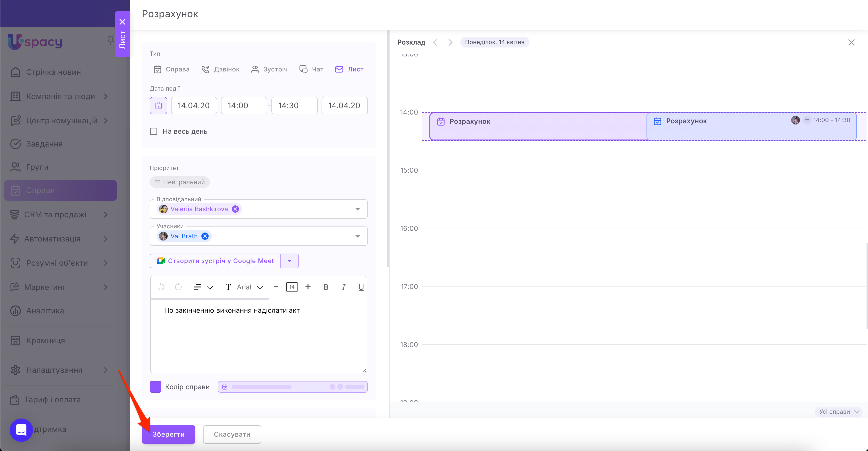Click the Italic formatting icon
This screenshot has width=868, height=451.
point(343,287)
